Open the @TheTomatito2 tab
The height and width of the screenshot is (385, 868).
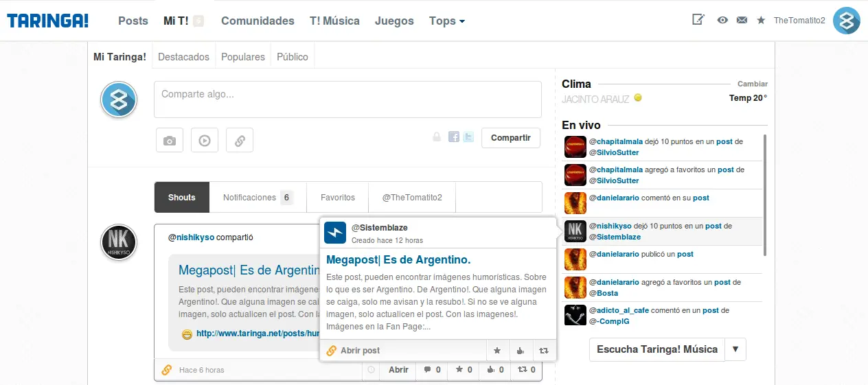(x=412, y=198)
